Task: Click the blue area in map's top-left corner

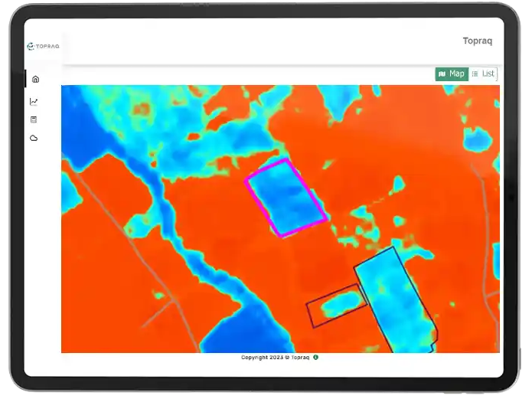Action: tap(84, 115)
